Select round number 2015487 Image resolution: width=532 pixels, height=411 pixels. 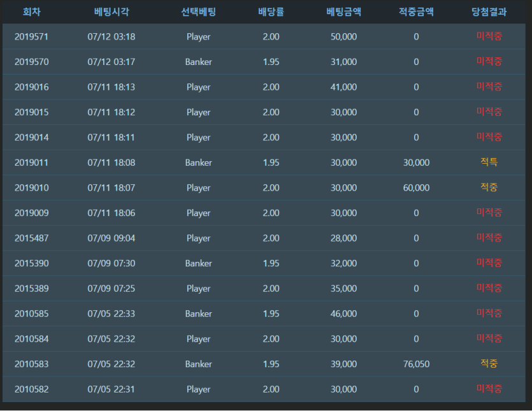(32, 238)
